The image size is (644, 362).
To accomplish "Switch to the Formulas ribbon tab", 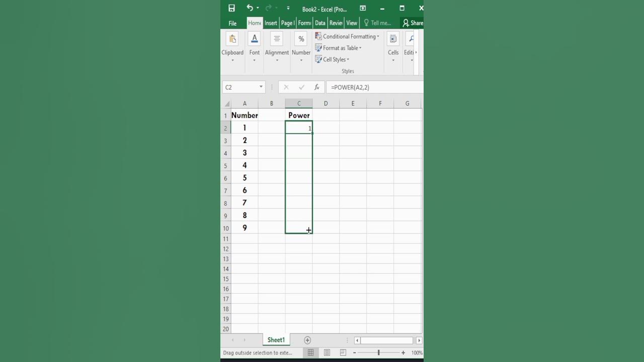I will [x=304, y=23].
